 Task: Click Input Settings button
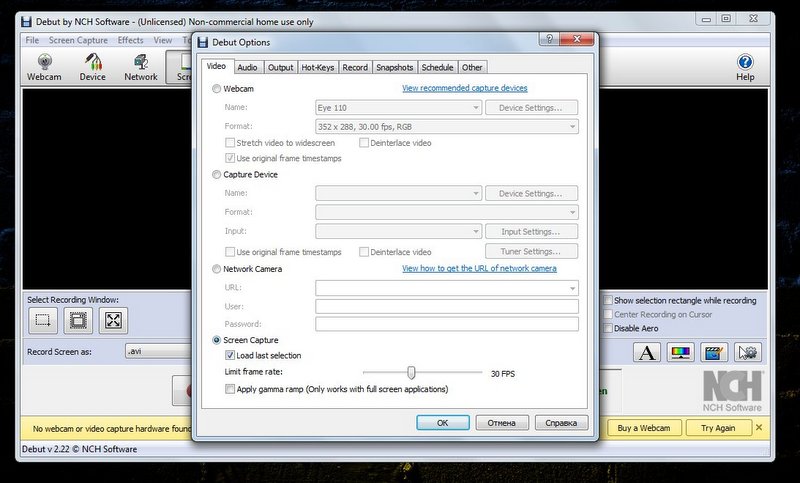click(531, 232)
